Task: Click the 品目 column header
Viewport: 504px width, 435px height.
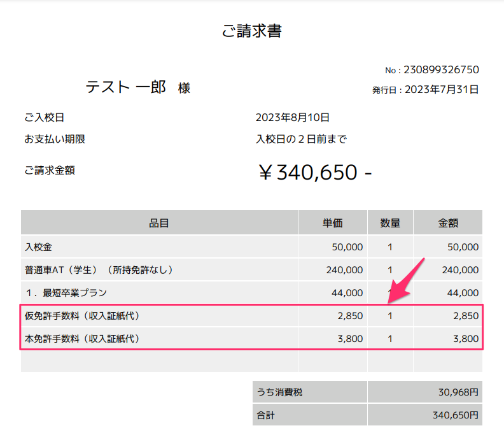Action: click(x=159, y=223)
